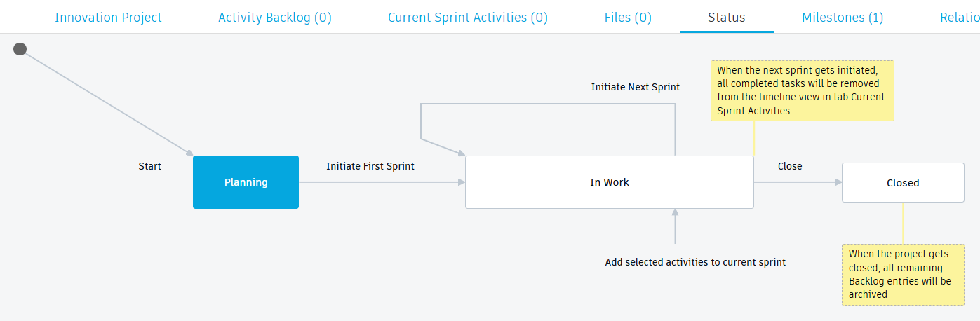This screenshot has height=321, width=980.
Task: Click the Initiate Next Sprint transition label
Action: pyautogui.click(x=636, y=87)
